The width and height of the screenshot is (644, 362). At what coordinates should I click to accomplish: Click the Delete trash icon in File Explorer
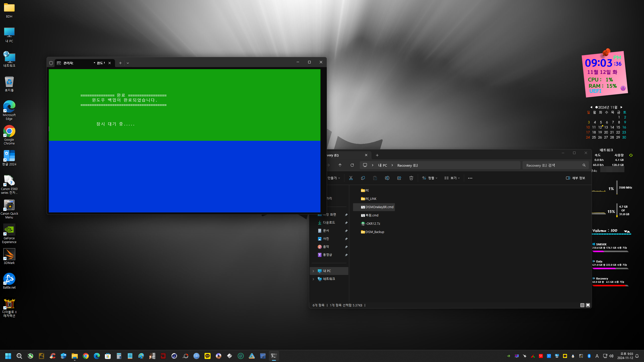tap(411, 178)
